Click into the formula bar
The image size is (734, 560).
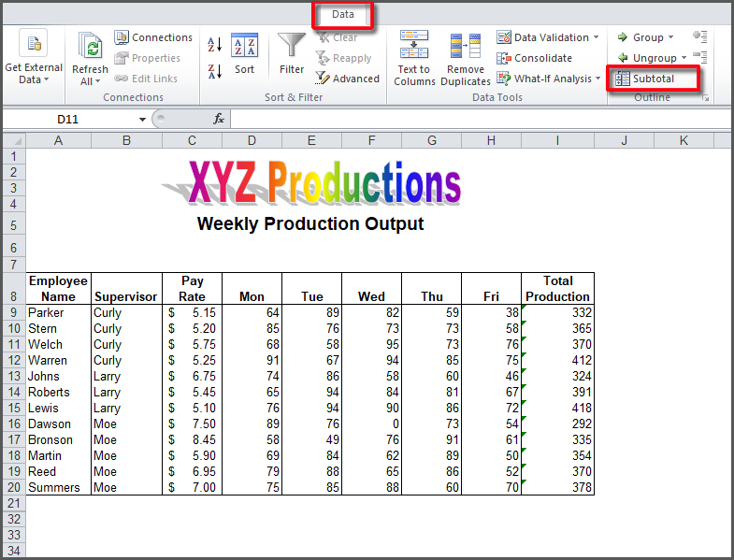coord(481,120)
